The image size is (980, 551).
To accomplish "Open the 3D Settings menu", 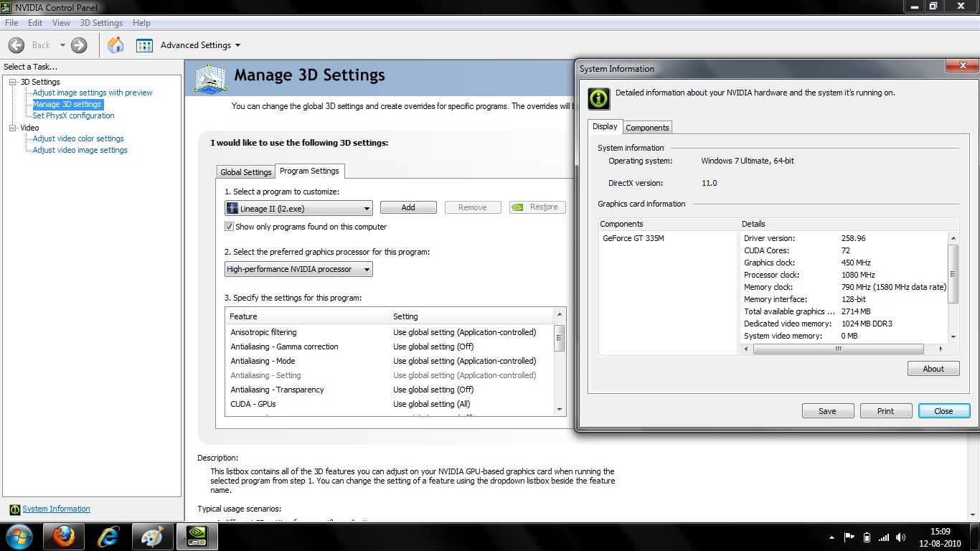I will (101, 23).
